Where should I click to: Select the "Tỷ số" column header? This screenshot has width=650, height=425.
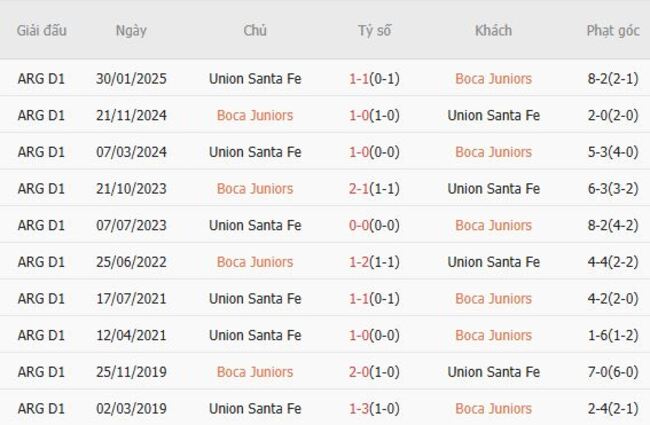tap(374, 30)
